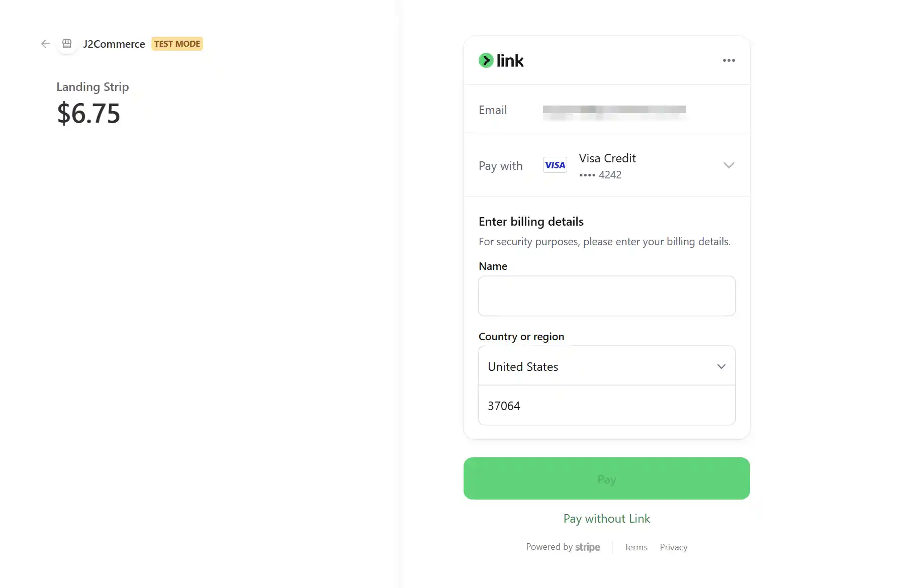This screenshot has width=907, height=588.
Task: Click the Visa card logo
Action: click(555, 165)
